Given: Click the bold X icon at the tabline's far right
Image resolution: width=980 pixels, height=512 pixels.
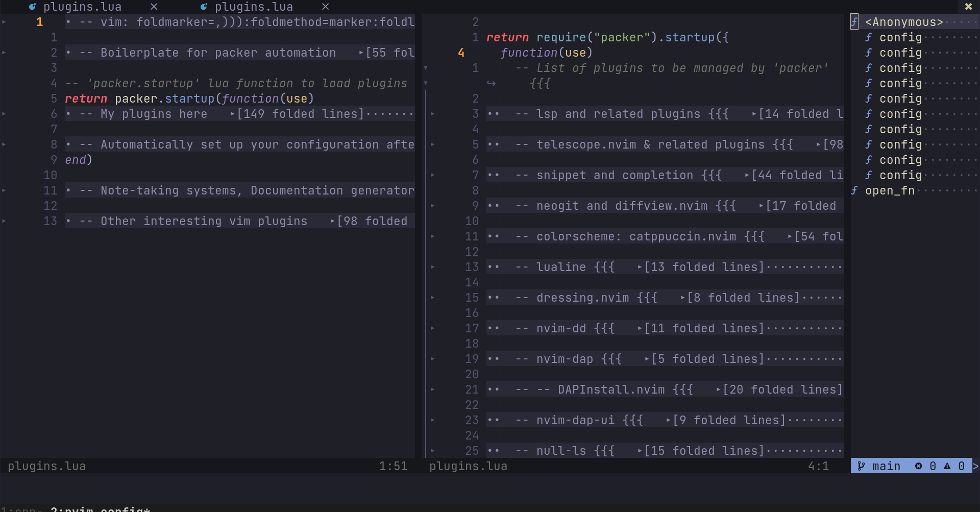Looking at the screenshot, I should 968,7.
